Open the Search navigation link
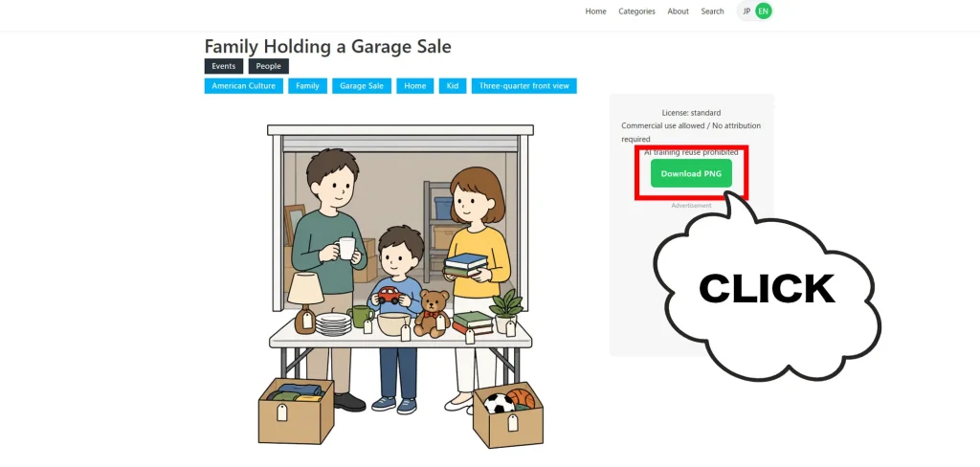980x467 pixels. click(712, 11)
